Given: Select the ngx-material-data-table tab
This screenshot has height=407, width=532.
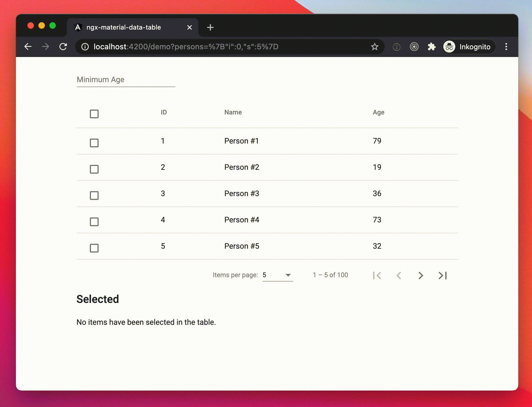Looking at the screenshot, I should coord(133,27).
